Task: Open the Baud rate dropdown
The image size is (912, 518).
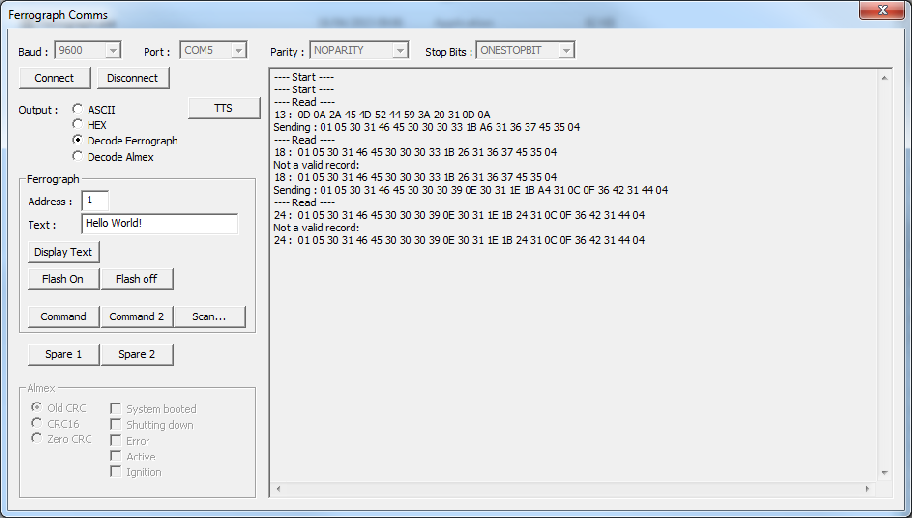Action: pos(113,51)
